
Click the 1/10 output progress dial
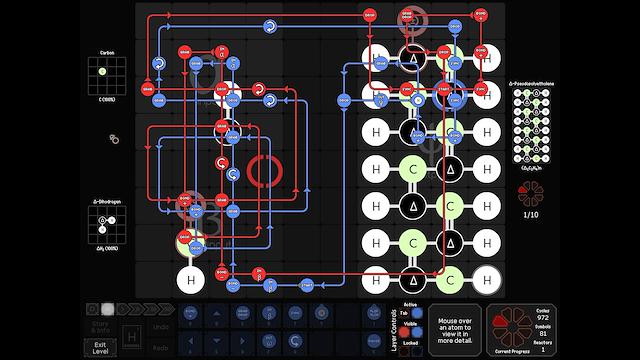(531, 194)
